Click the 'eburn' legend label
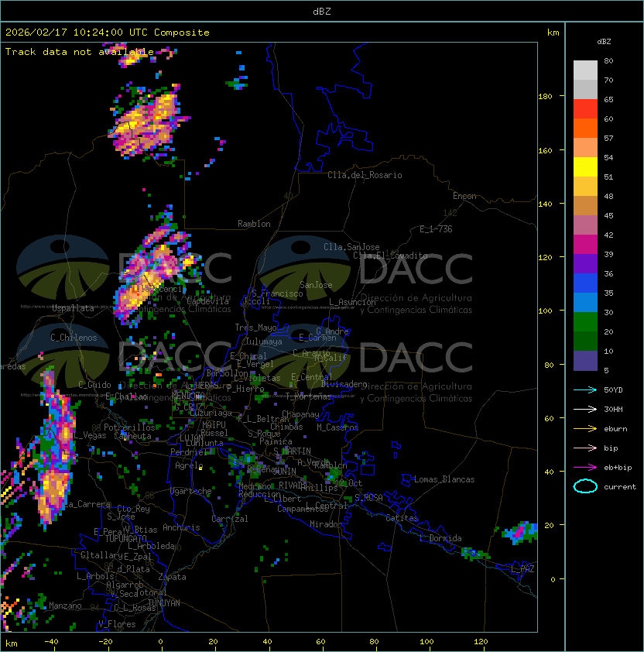Image resolution: width=644 pixels, height=652 pixels. tap(615, 429)
